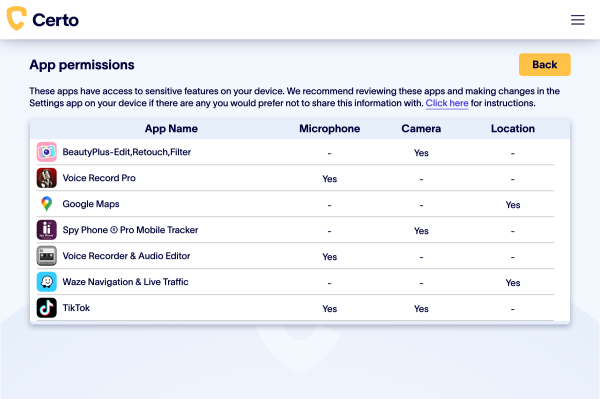Click TikTok Camera 'Yes' cell
Viewport: 600px width, 399px height.
[421, 309]
